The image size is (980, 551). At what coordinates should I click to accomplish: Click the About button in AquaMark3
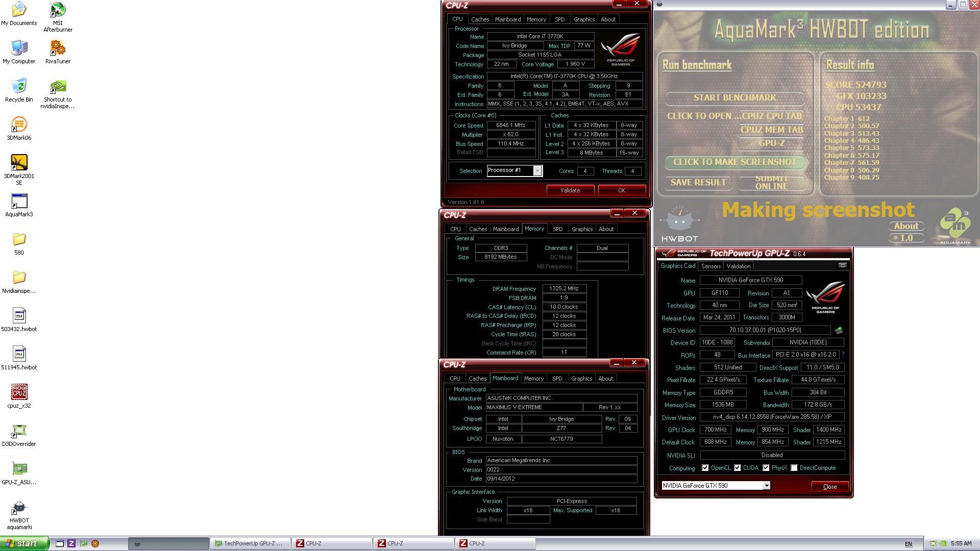[906, 227]
